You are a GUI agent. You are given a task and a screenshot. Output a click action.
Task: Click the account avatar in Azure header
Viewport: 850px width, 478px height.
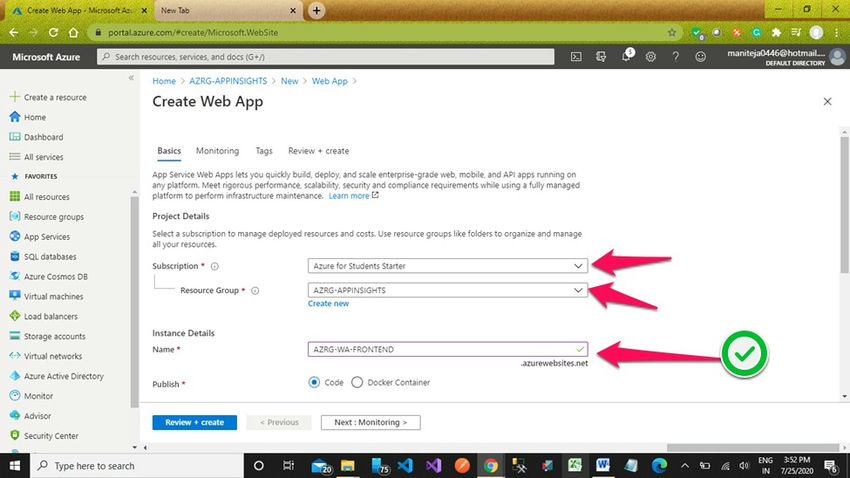point(838,56)
